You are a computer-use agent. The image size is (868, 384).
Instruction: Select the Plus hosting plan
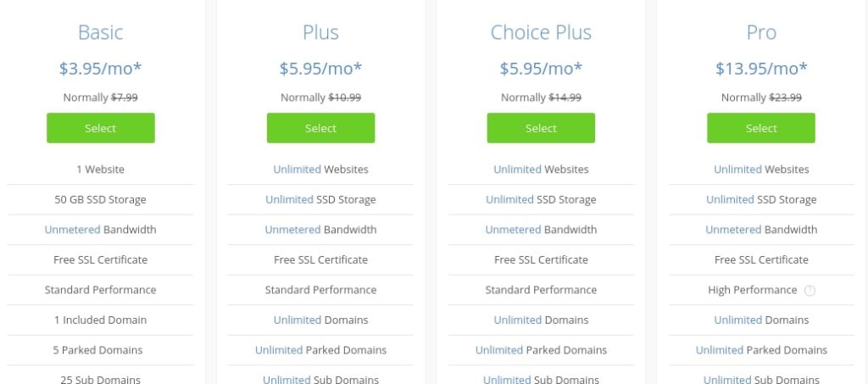coord(320,128)
